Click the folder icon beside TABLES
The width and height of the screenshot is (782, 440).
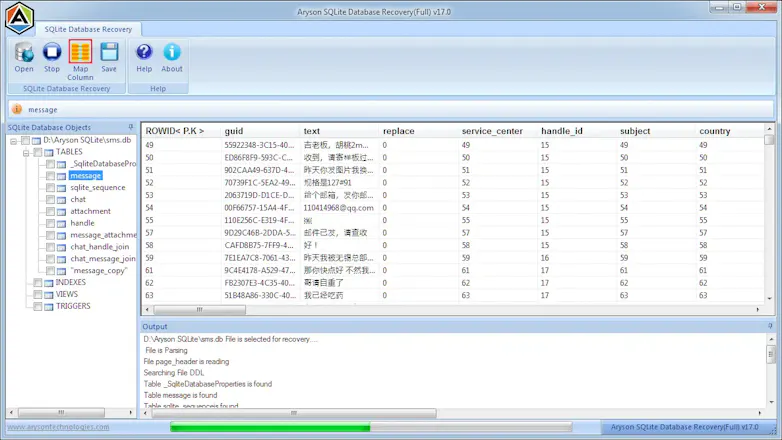(48, 152)
